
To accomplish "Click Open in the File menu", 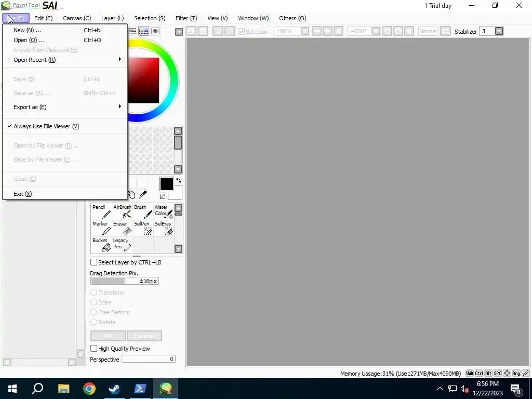I will 65,40.
